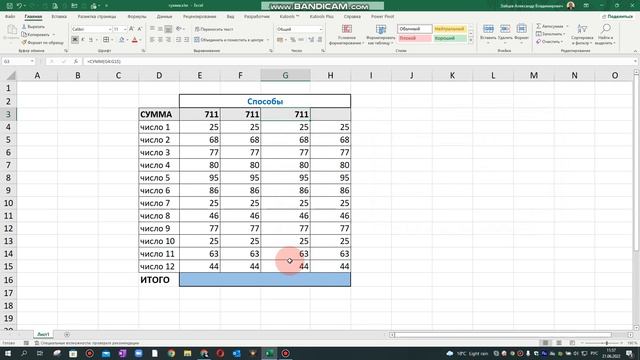The height and width of the screenshot is (360, 640).
Task: Cut selection with Вырезать
Action: click(x=33, y=27)
